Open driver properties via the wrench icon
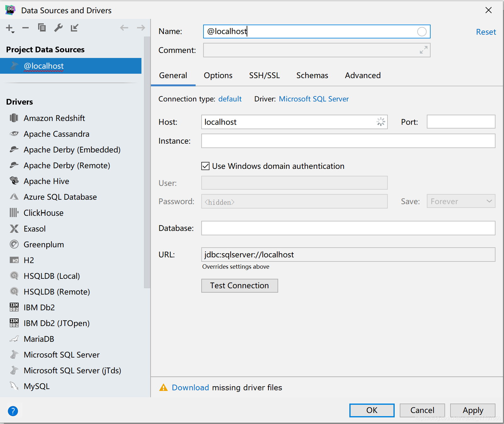The height and width of the screenshot is (424, 504). (x=58, y=28)
